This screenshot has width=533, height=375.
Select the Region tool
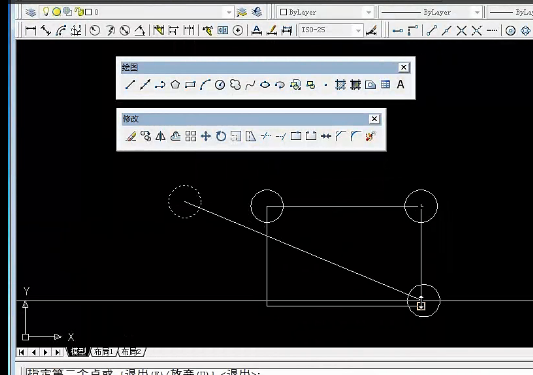tap(371, 85)
